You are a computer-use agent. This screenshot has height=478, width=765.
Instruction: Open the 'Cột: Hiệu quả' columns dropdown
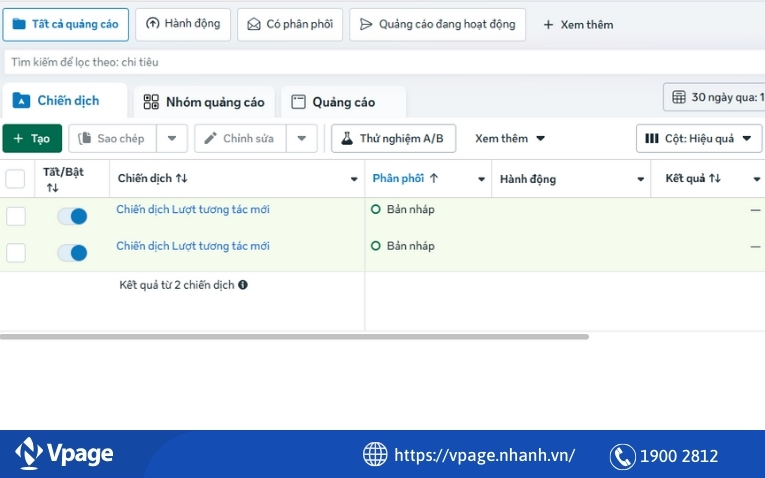click(x=699, y=139)
